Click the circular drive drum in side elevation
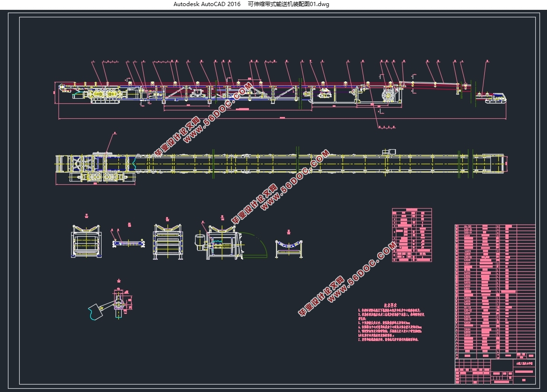Screen dimensions: 547x392 pos(388,96)
